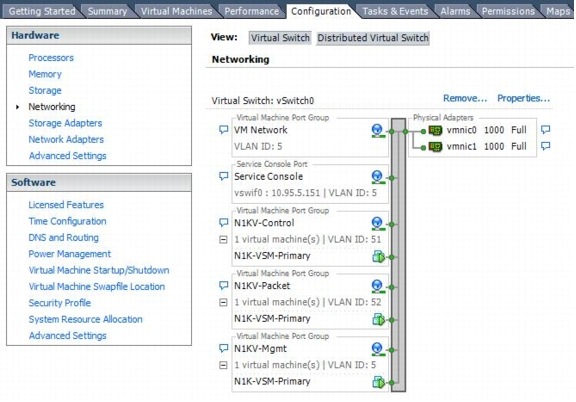Image resolution: width=576 pixels, height=402 pixels.
Task: Click the vmnic1 adapter name
Action: 461,147
